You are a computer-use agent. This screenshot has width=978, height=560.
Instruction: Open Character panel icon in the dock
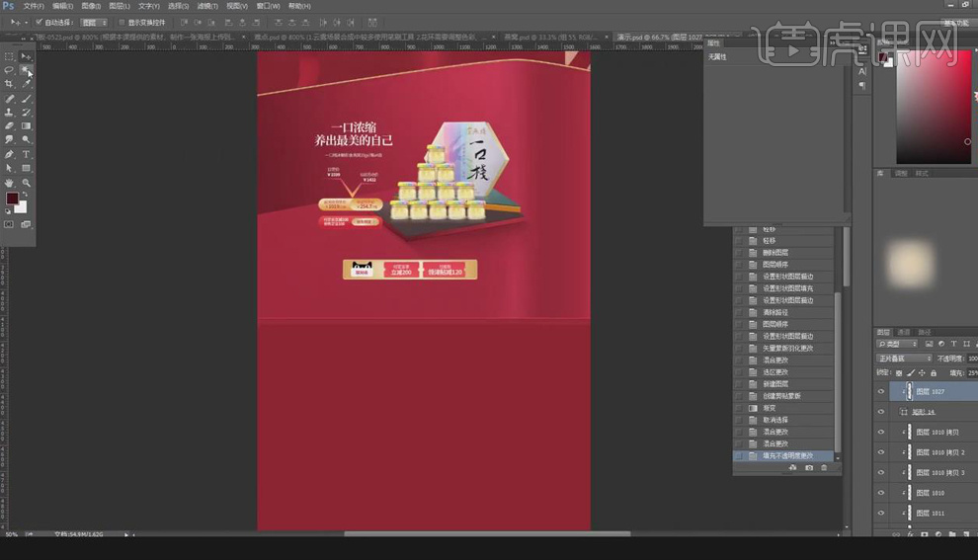coord(862,72)
